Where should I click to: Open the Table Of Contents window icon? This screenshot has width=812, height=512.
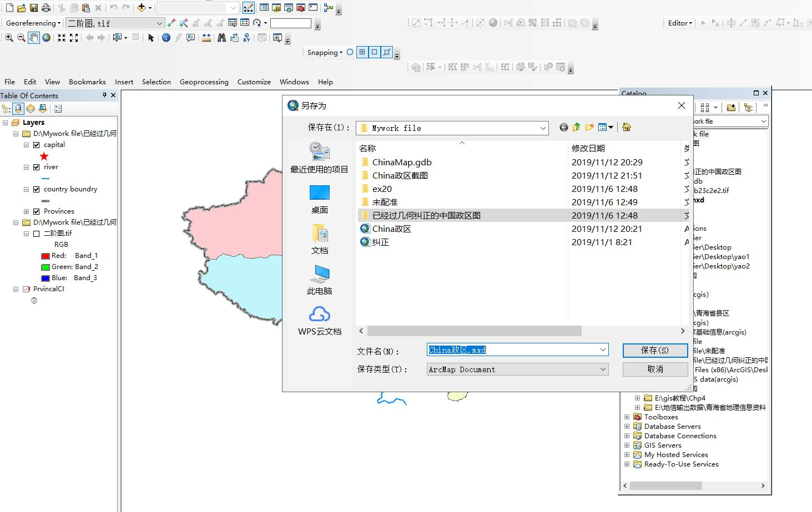pos(264,8)
